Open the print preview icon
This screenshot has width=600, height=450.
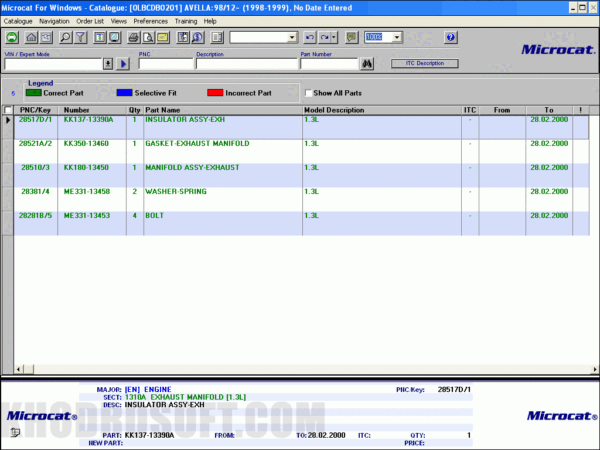click(x=148, y=37)
